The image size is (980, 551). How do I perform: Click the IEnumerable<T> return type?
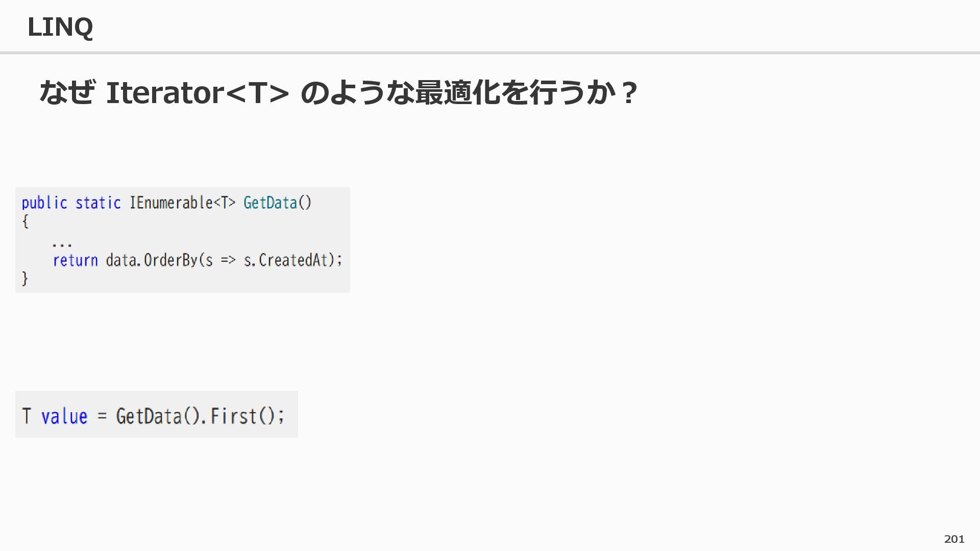182,203
